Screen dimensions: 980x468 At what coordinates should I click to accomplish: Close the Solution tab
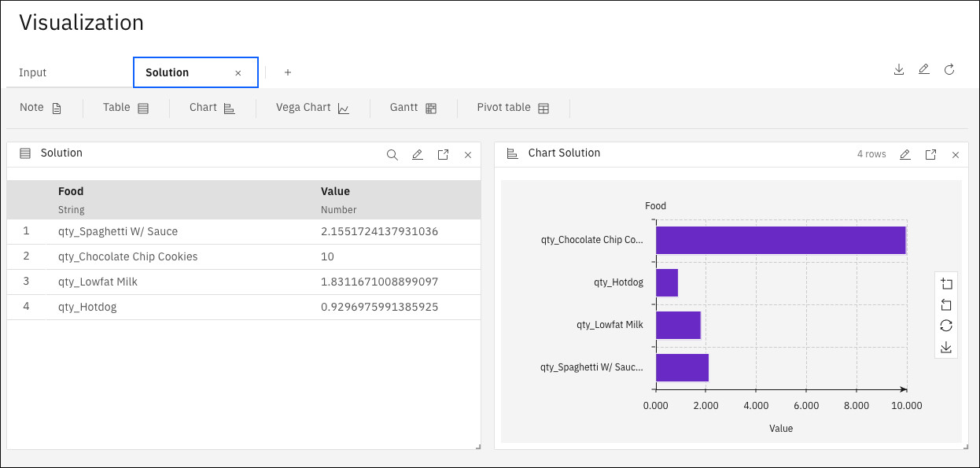pyautogui.click(x=238, y=72)
